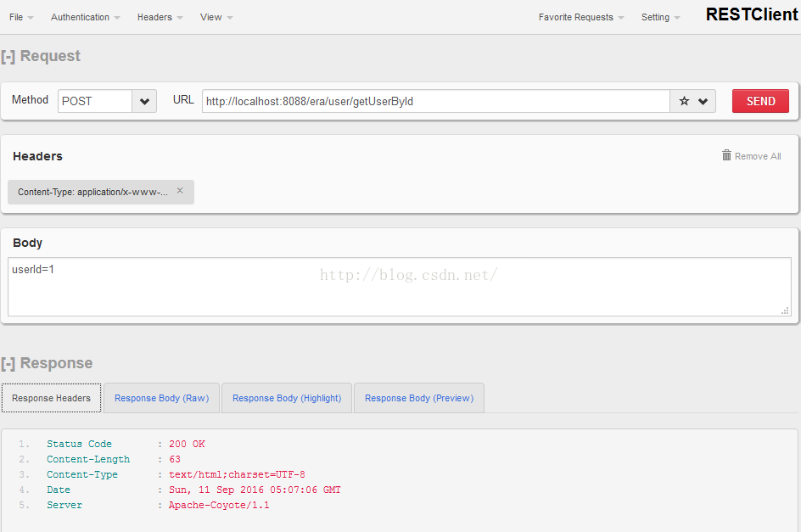The image size is (801, 532).
Task: Click the 'Status Code' header name
Action: (79, 444)
